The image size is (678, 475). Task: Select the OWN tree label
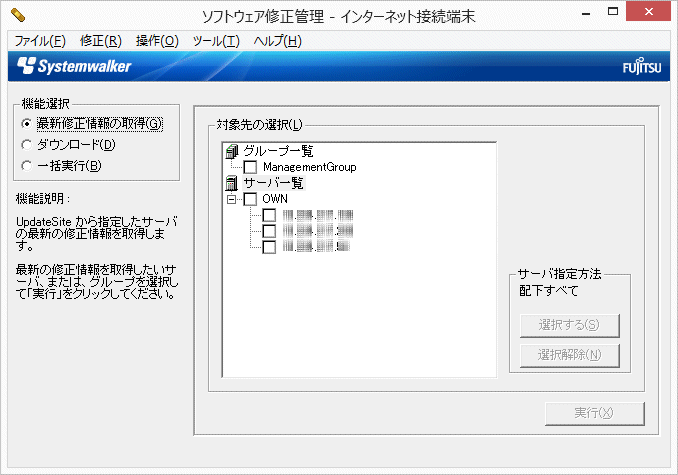pyautogui.click(x=275, y=199)
